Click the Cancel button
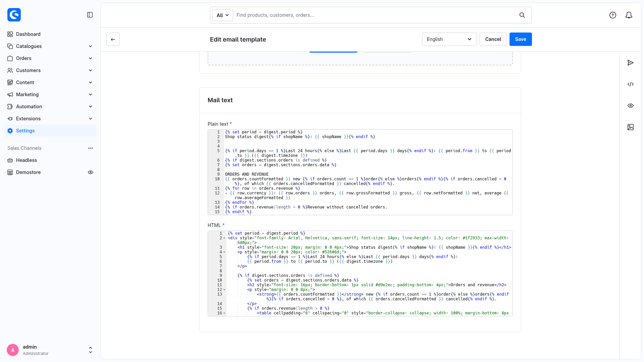 [x=493, y=39]
